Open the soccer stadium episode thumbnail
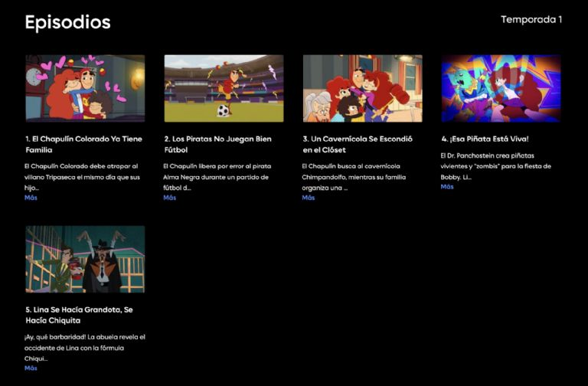588x386 pixels. [224, 89]
